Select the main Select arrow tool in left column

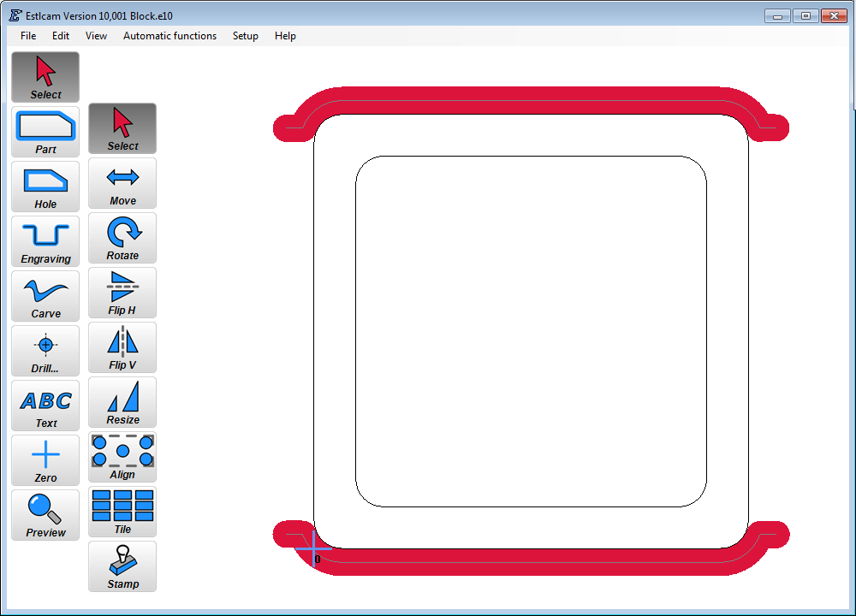(x=45, y=77)
